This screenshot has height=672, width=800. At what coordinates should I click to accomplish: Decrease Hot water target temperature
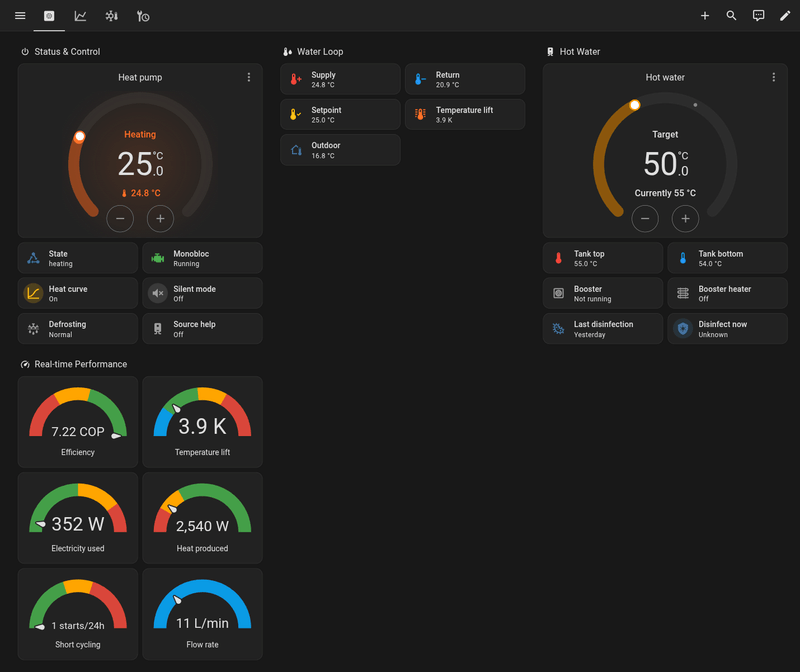tap(645, 218)
